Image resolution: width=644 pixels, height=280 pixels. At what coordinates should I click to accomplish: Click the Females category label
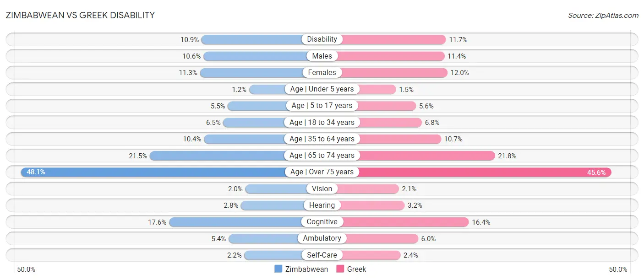[x=322, y=72]
